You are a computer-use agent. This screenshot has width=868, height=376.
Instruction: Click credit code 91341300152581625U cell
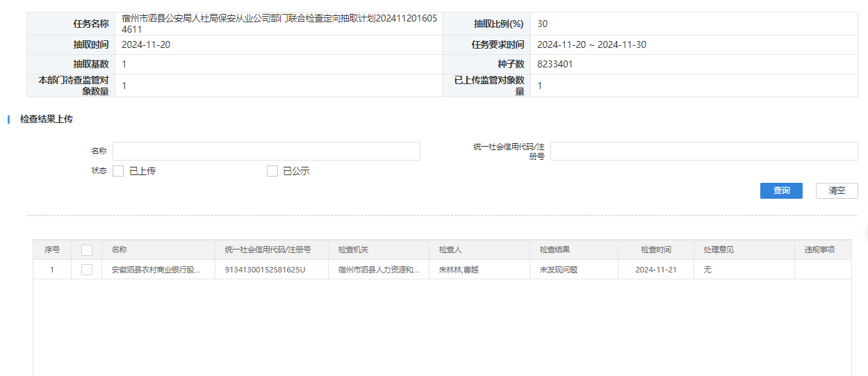pyautogui.click(x=265, y=270)
